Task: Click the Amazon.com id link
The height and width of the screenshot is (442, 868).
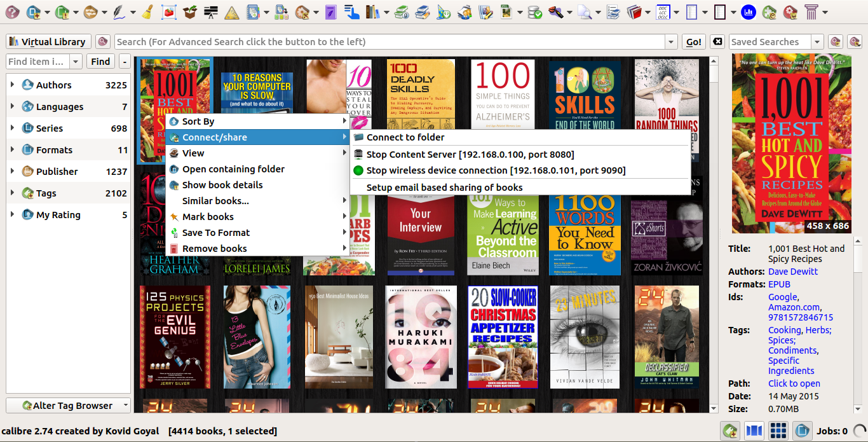Action: coord(793,307)
